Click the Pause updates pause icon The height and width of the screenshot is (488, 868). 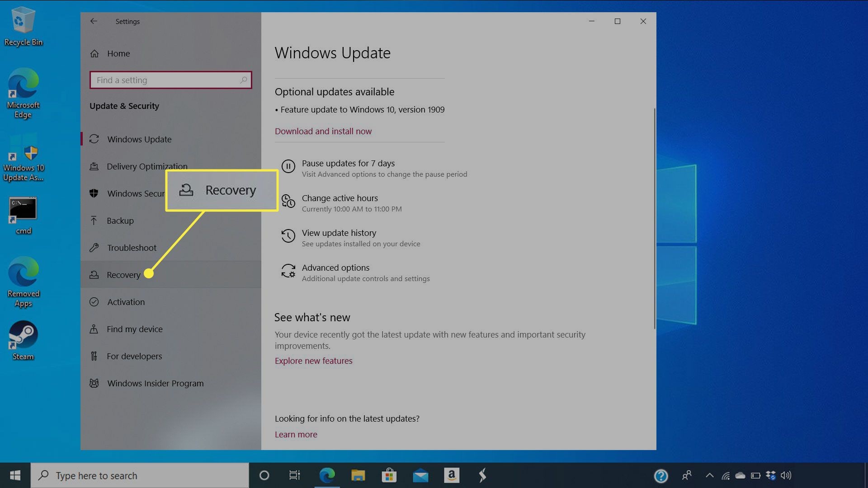288,166
